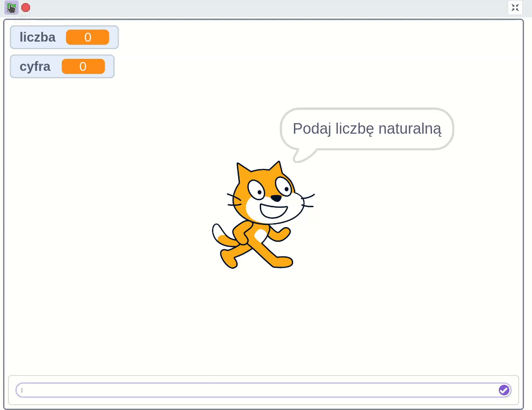This screenshot has height=410, width=532.
Task: Click the orange value box of cyfra
Action: pos(83,67)
